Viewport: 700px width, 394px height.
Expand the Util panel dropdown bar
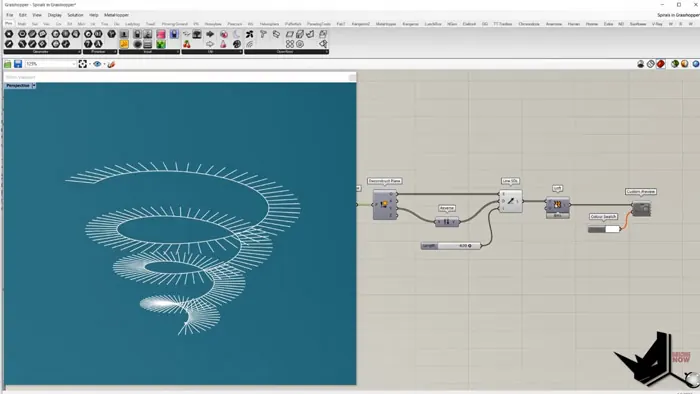point(212,52)
